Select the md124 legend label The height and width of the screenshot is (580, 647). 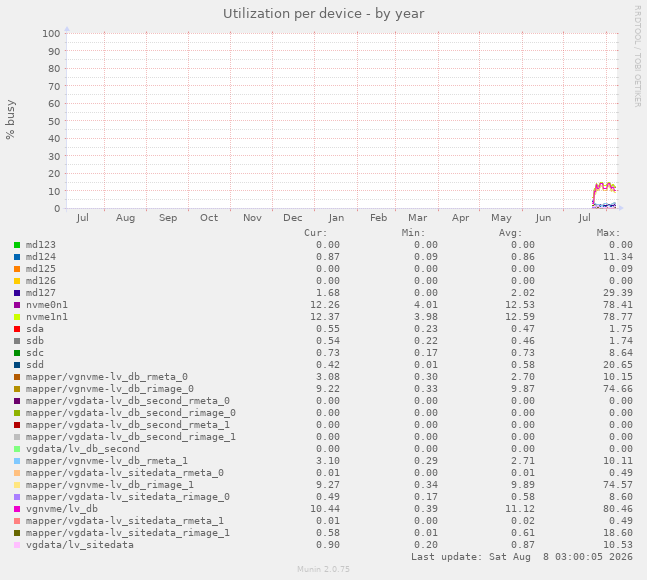click(40, 257)
